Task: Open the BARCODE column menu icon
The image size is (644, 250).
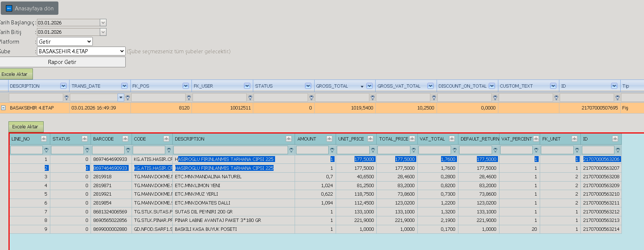Action: pos(125,139)
